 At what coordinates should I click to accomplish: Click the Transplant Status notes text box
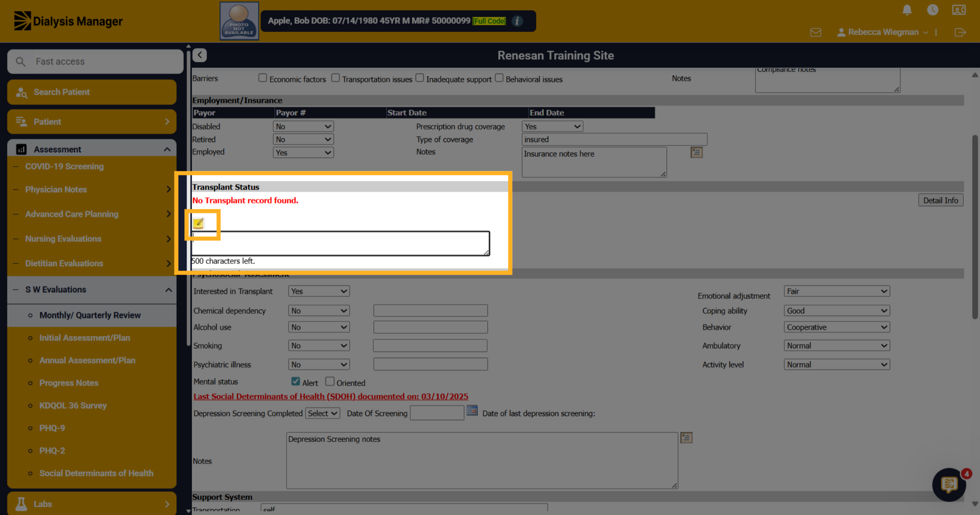click(341, 244)
